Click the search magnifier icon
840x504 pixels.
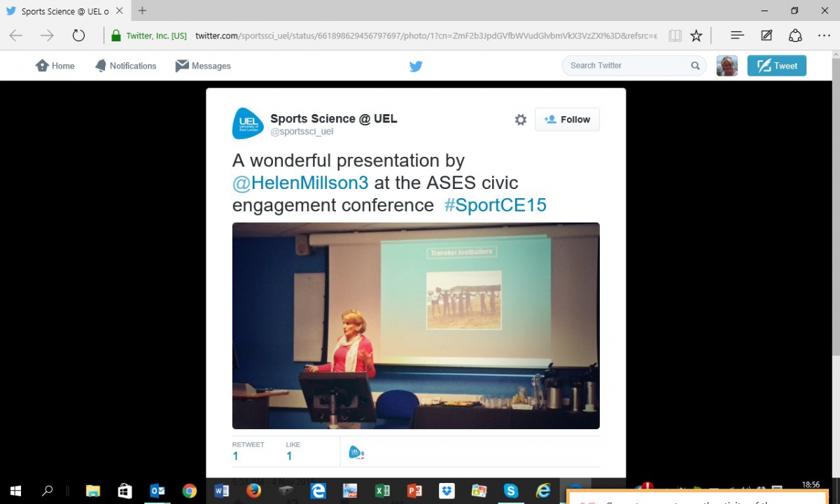pyautogui.click(x=695, y=66)
